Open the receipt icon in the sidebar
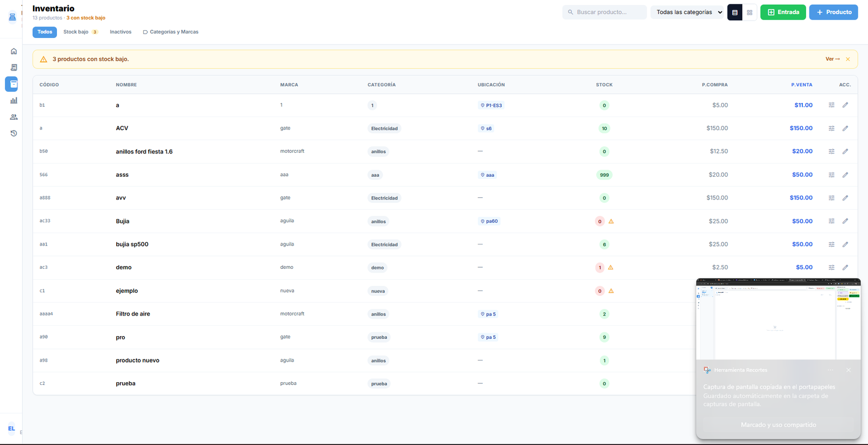The width and height of the screenshot is (868, 445). (x=14, y=68)
